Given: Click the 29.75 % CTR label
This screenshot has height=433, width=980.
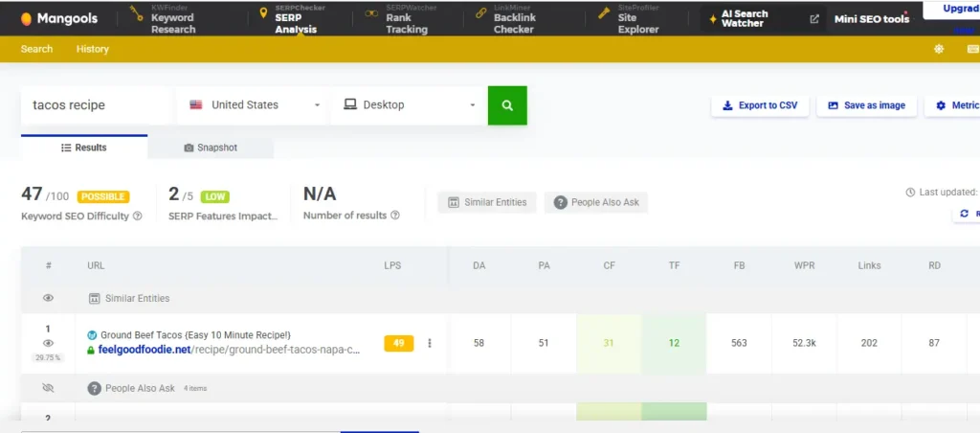Looking at the screenshot, I should 48,358.
